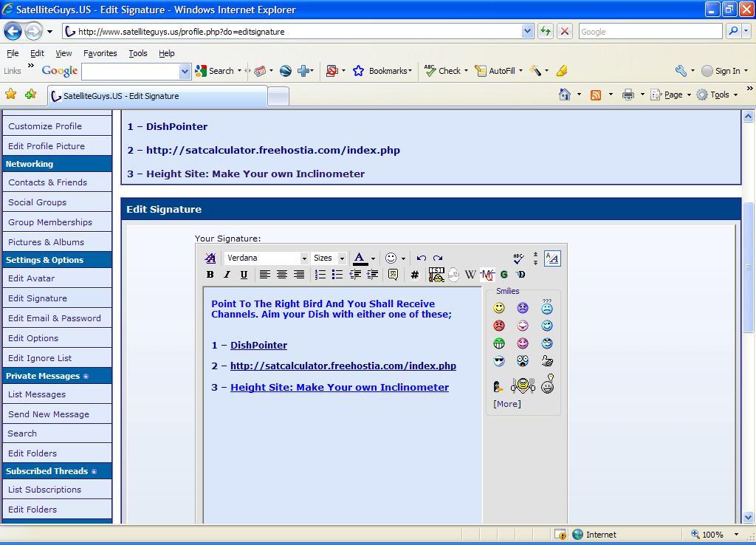Collapse the Private Messages section
The image size is (756, 545).
point(86,376)
